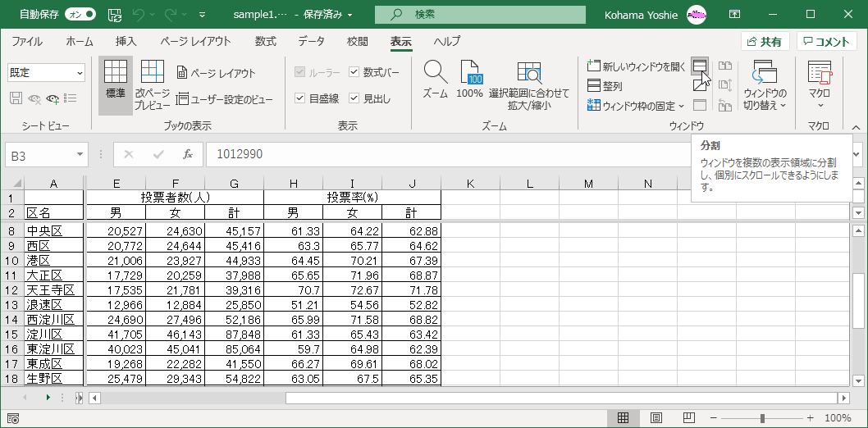Click the Hide window icon
This screenshot has width=868, height=428.
(700, 84)
